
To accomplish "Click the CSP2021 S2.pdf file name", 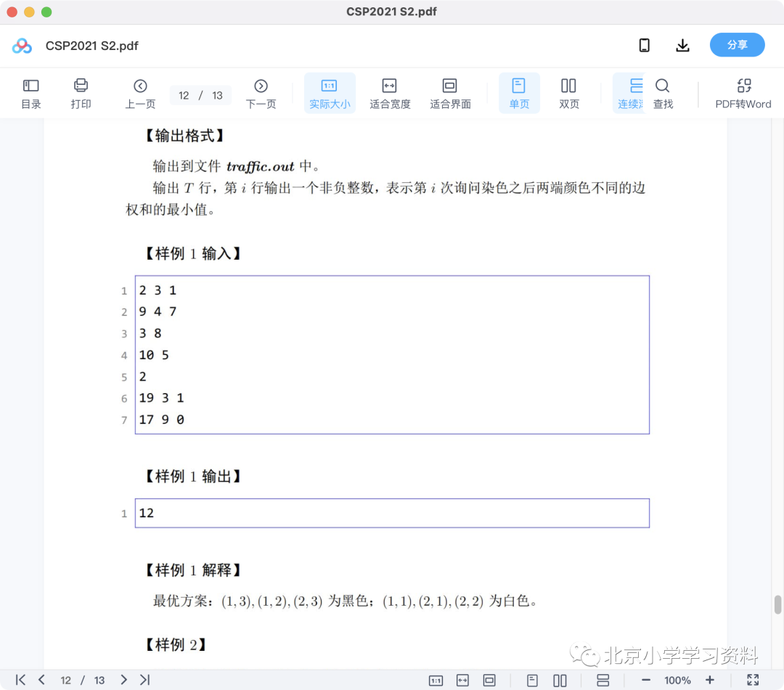I will click(92, 46).
